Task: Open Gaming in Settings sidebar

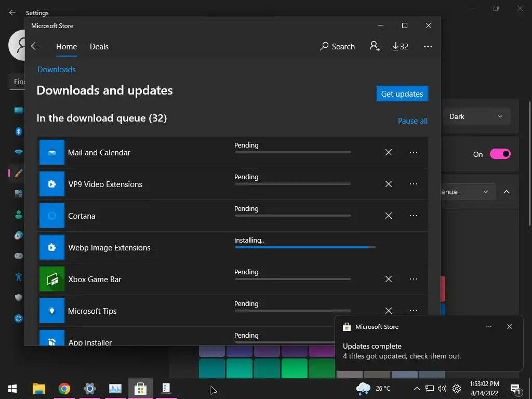Action: (x=18, y=256)
